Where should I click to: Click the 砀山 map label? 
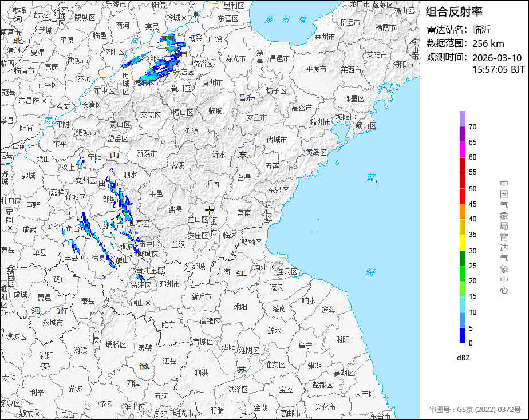(x=60, y=280)
